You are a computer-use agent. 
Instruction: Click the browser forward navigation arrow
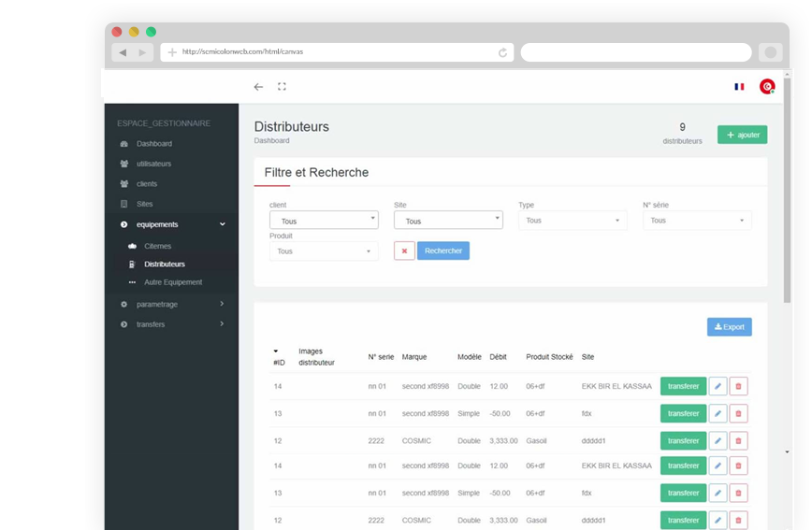[142, 52]
